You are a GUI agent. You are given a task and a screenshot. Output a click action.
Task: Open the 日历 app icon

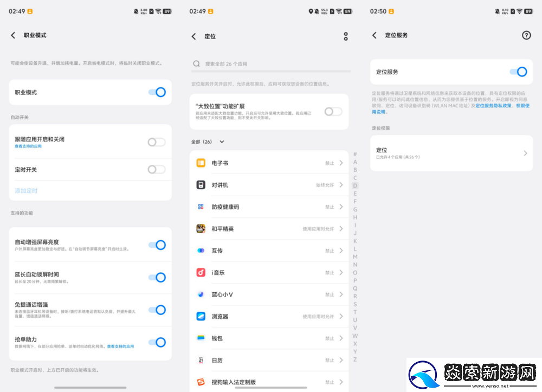(x=201, y=359)
